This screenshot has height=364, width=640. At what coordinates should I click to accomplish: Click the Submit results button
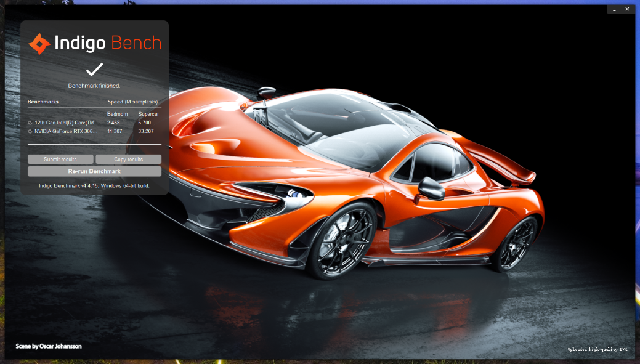point(60,159)
